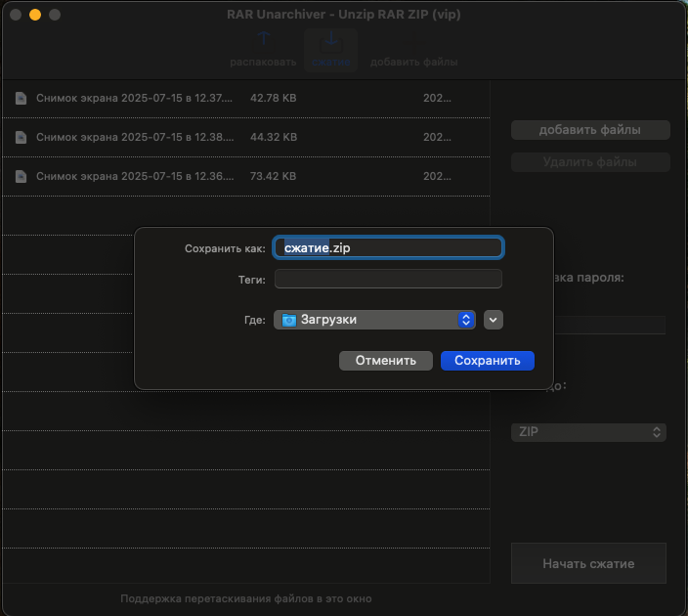Open the ZIP format dropdown
Viewport: 688px width, 616px height.
pyautogui.click(x=588, y=431)
